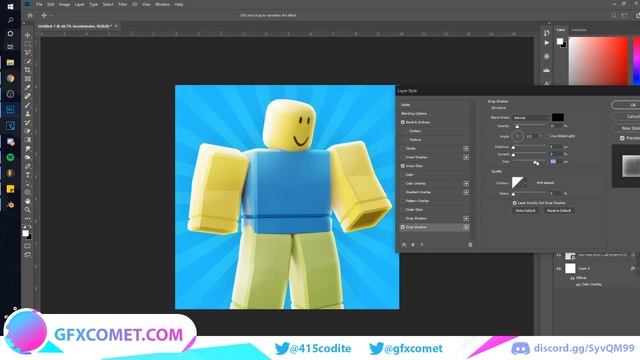This screenshot has width=640, height=360.
Task: Click OK in Layer Style dialog
Action: (x=626, y=105)
